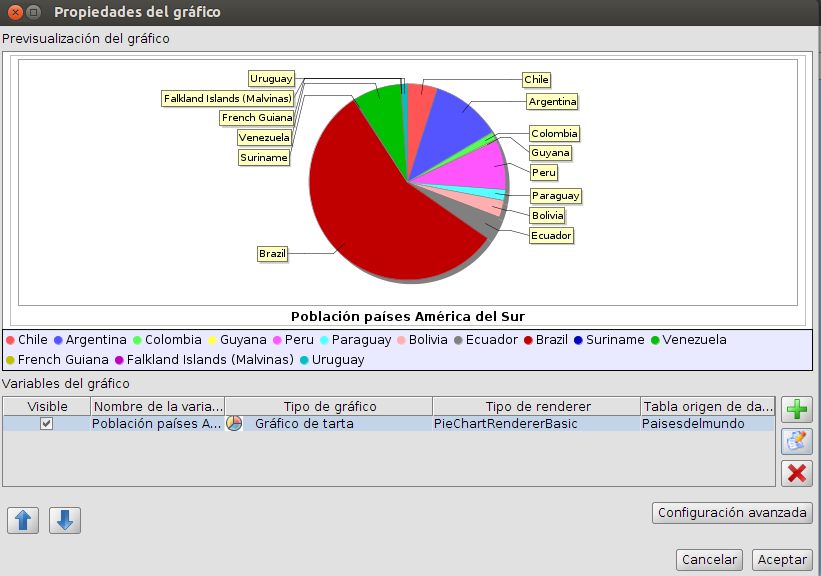This screenshot has height=576, width=821.
Task: Uncheck the Visible checkbox for the variable
Action: 46,424
